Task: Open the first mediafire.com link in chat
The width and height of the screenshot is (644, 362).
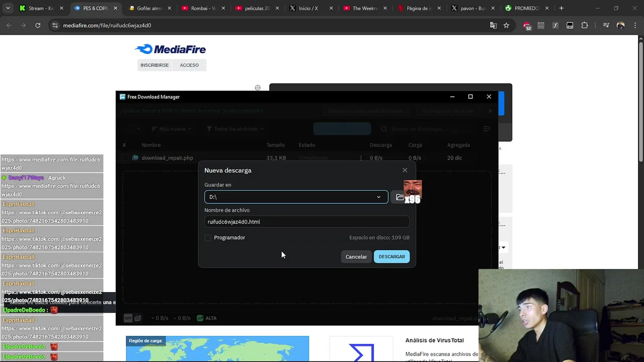Action: (x=51, y=163)
